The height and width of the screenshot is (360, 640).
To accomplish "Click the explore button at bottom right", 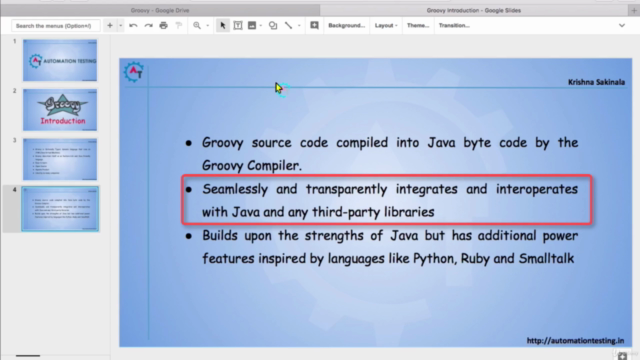I will click(622, 355).
